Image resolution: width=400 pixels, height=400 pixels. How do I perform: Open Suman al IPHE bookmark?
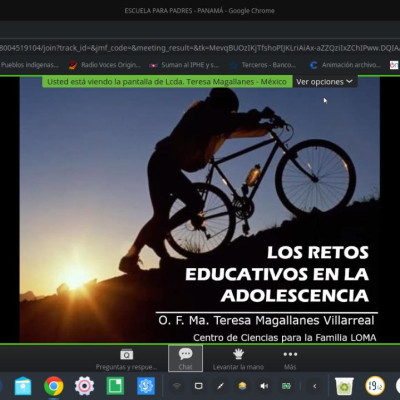[x=184, y=65]
